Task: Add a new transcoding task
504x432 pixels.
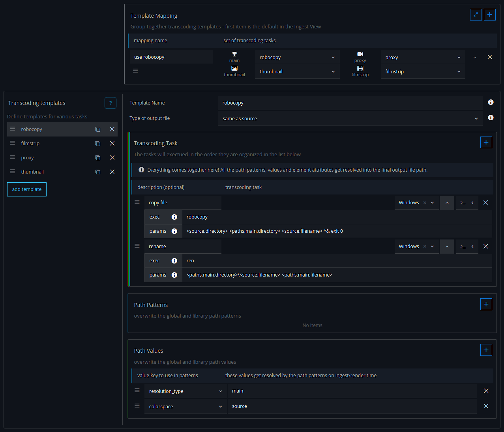Action: [x=486, y=142]
